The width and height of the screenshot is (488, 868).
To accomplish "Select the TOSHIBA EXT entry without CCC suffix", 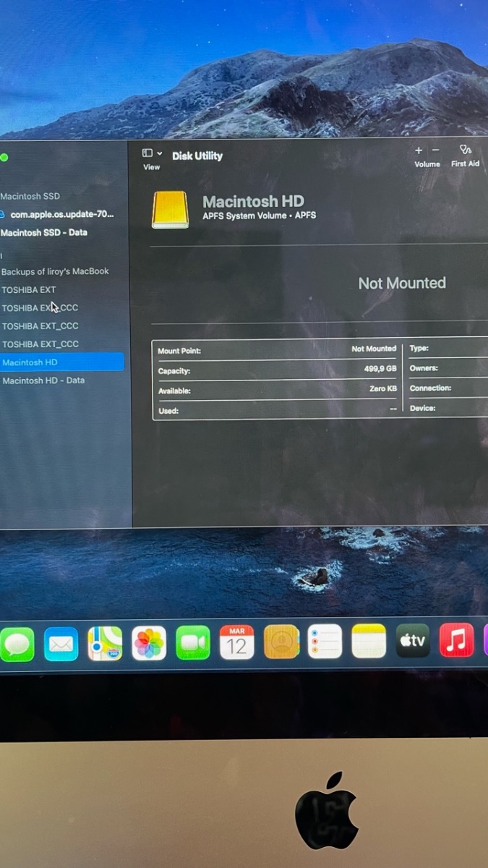I will [29, 290].
